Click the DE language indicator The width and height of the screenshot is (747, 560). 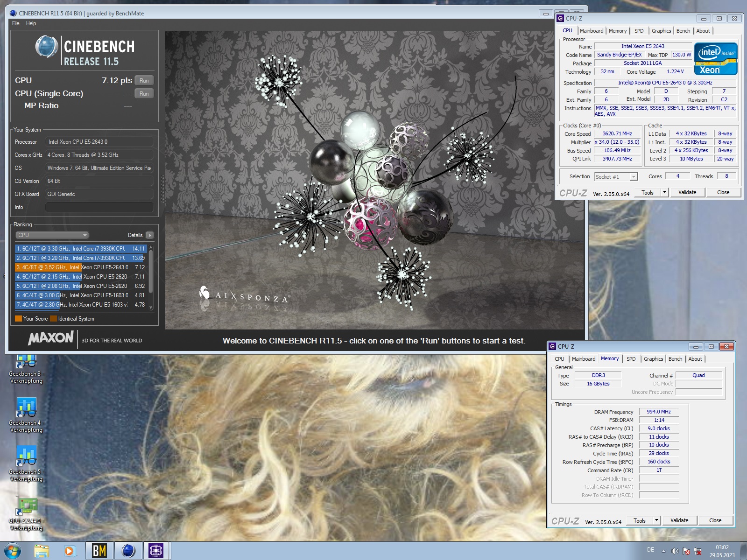(650, 550)
